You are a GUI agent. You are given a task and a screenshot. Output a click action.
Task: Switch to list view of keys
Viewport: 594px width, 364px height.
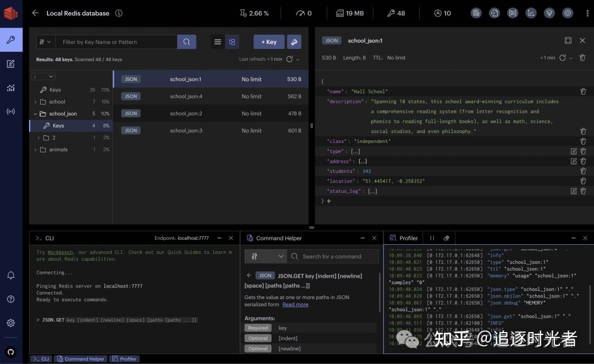[x=217, y=42]
